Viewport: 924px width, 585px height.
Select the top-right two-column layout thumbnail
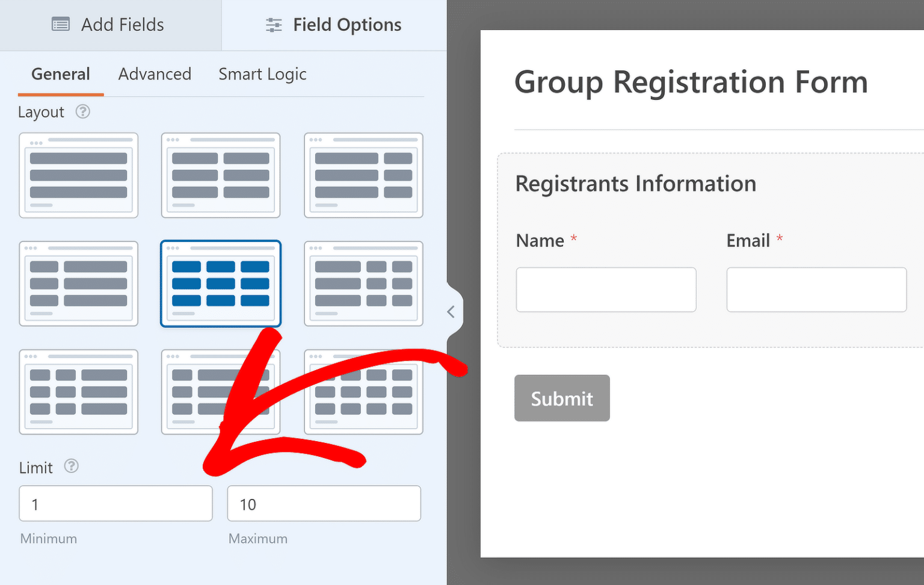[363, 175]
